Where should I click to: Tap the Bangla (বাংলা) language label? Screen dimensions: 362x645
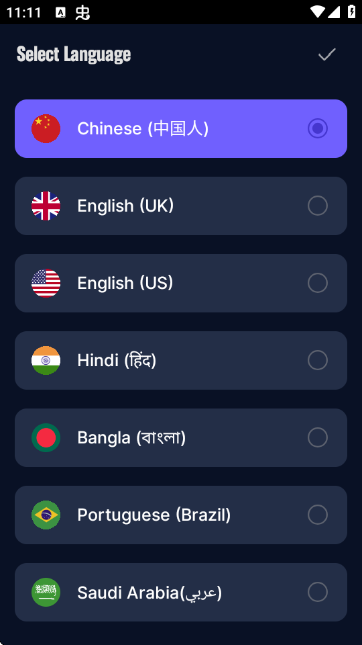[x=131, y=438]
